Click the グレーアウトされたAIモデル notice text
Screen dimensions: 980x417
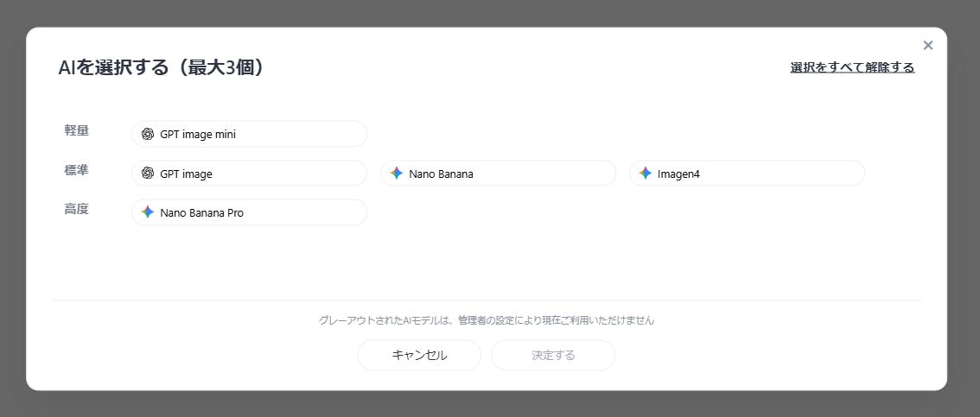(487, 320)
